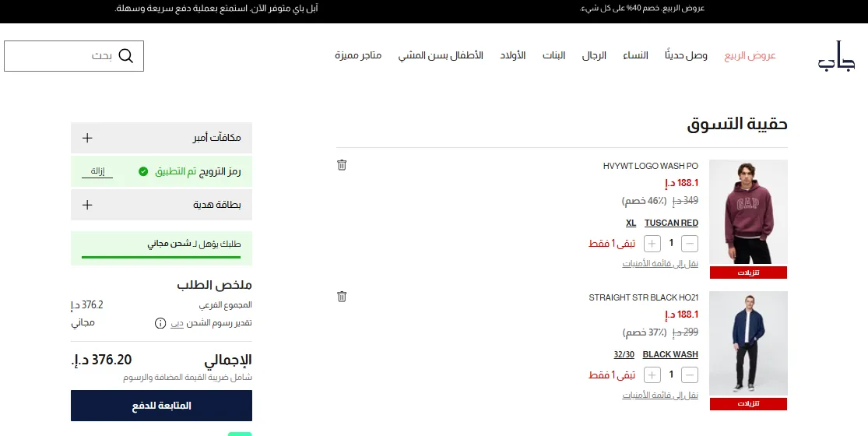The width and height of the screenshot is (868, 436).
Task: Focus the بحث search field
Action: point(74,56)
